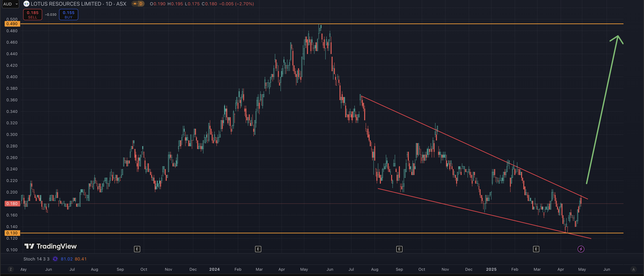644x276 pixels.
Task: Click the H0.195 high price value
Action: [175, 4]
